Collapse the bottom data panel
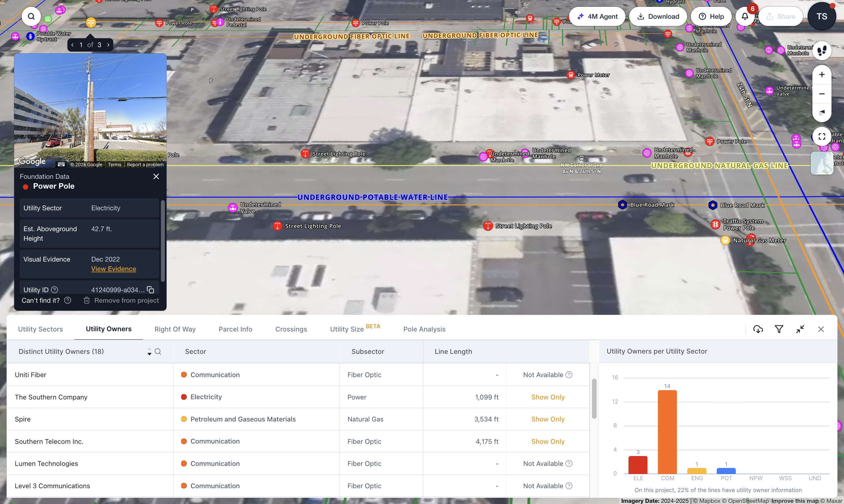 coord(800,329)
